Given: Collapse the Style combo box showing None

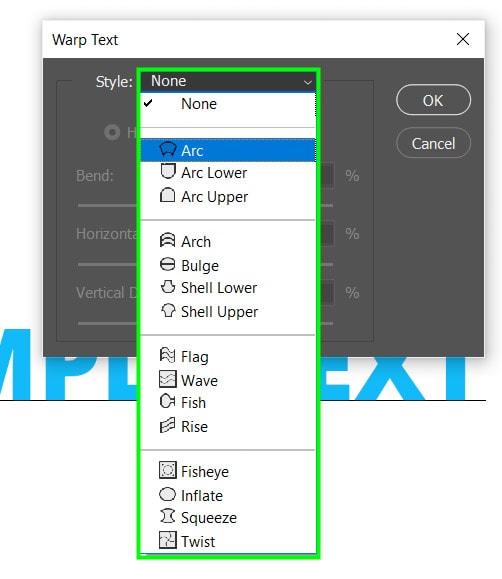Looking at the screenshot, I should click(x=228, y=81).
